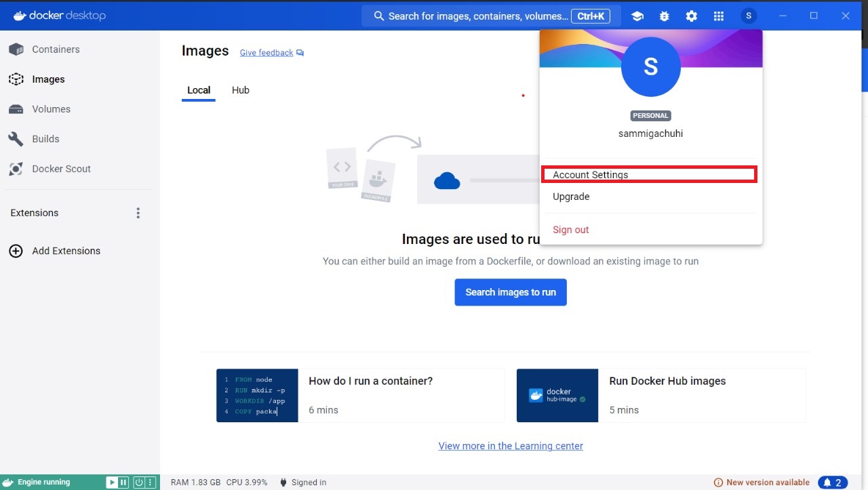Open the Troubleshoot bug icon
The image size is (868, 490).
tap(665, 16)
